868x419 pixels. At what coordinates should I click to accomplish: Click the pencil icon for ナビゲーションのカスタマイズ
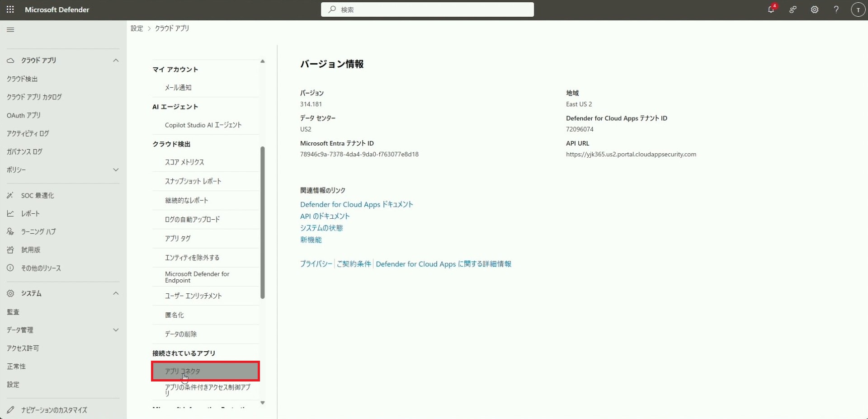(x=10, y=410)
